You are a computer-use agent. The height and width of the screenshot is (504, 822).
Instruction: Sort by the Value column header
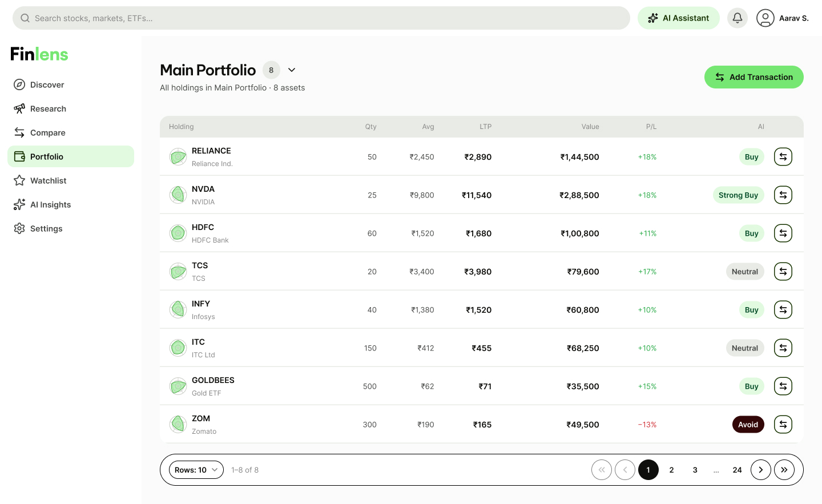590,127
